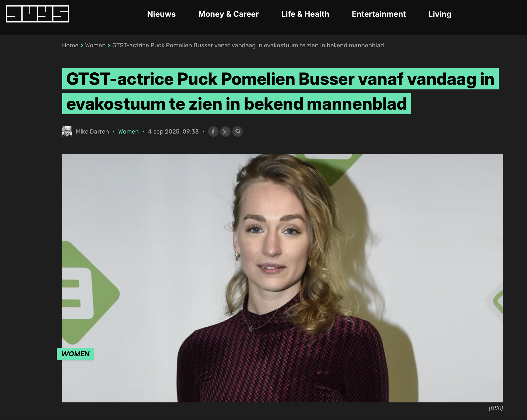The height and width of the screenshot is (420, 527).
Task: Open the Nieuws menu
Action: coord(161,14)
